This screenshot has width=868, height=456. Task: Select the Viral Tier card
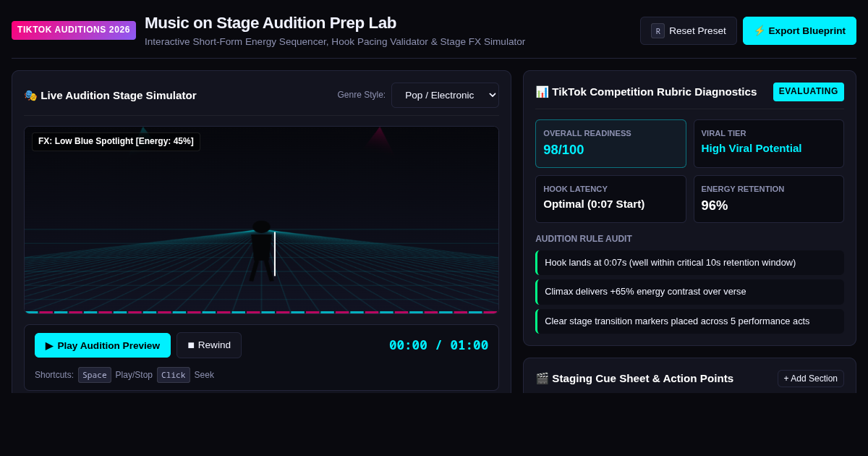pos(769,143)
